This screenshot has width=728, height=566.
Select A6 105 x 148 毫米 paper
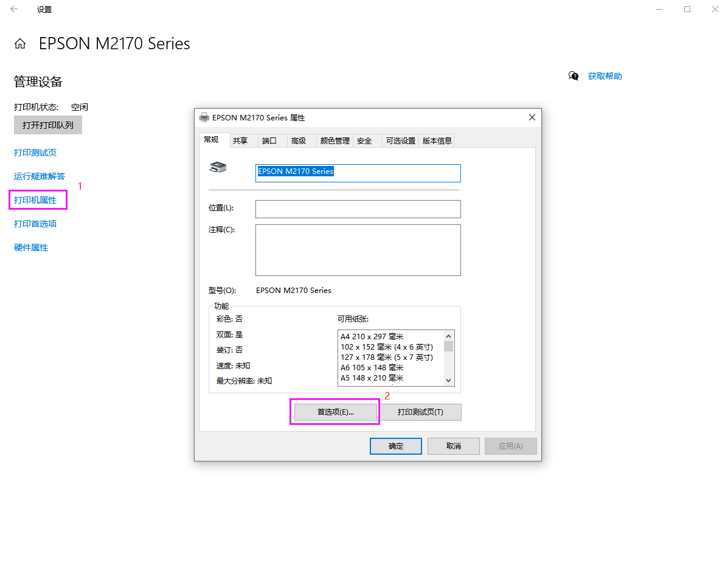click(x=372, y=367)
